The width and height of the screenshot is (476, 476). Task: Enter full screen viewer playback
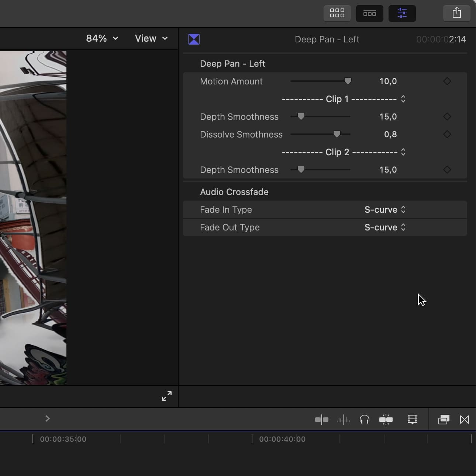pyautogui.click(x=167, y=396)
